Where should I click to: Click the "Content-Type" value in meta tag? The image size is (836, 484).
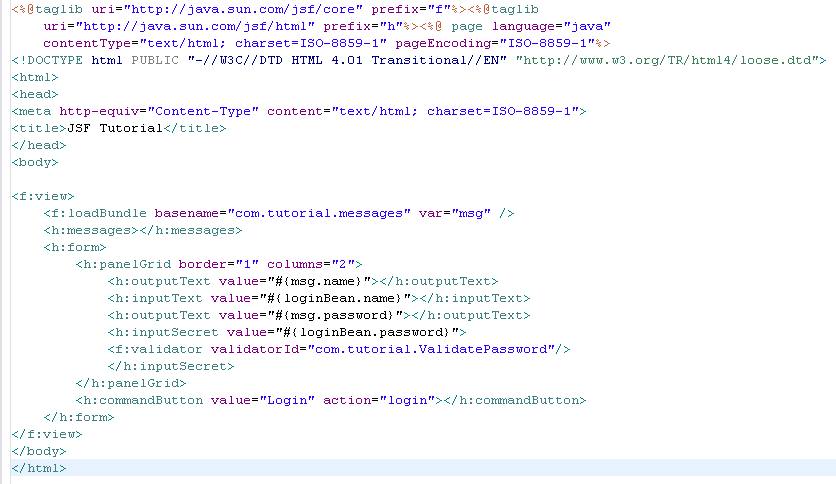click(203, 112)
